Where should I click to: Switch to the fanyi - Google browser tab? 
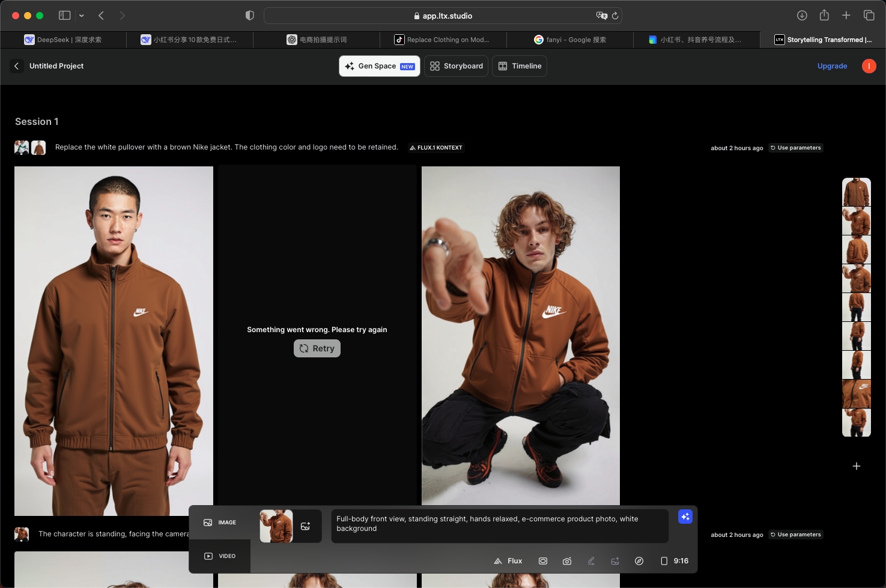click(x=569, y=40)
